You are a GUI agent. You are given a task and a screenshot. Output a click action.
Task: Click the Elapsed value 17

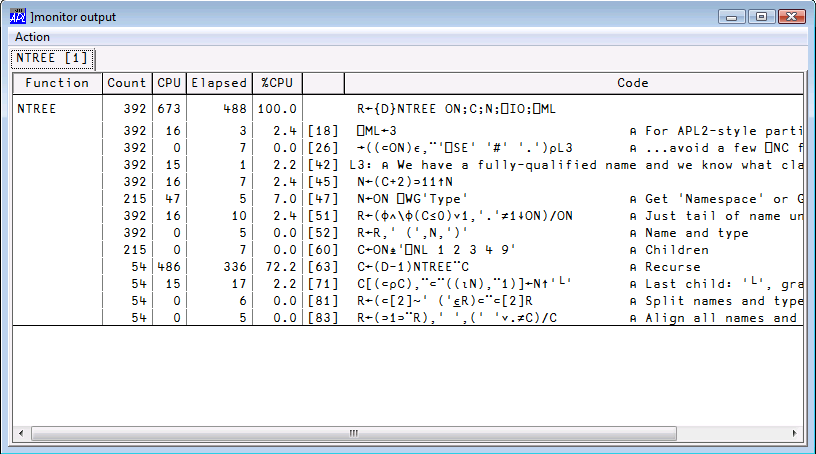(x=239, y=284)
